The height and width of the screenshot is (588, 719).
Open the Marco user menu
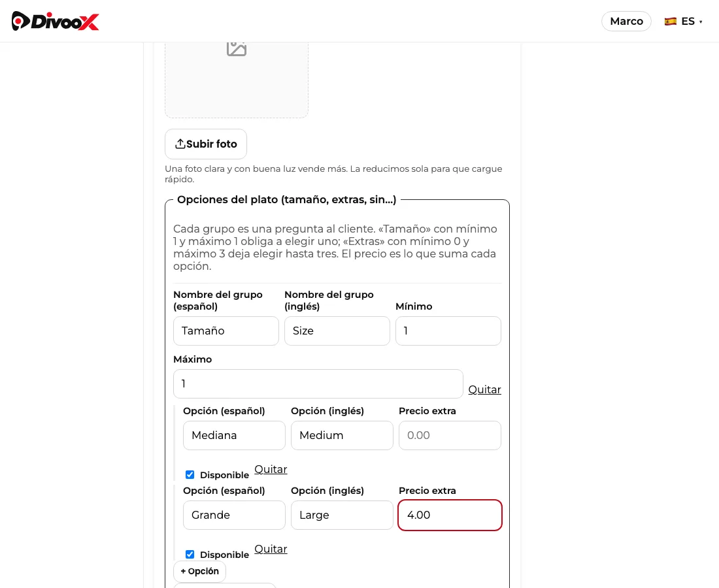(x=626, y=21)
